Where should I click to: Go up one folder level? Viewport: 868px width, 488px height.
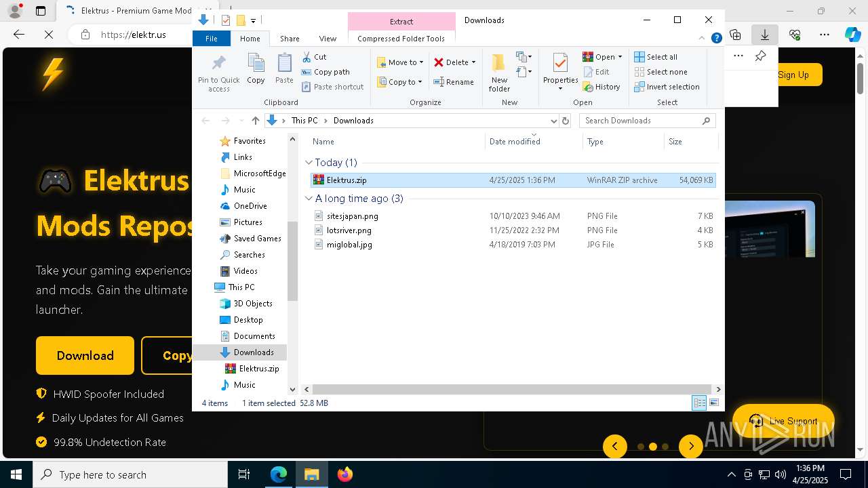pos(255,121)
